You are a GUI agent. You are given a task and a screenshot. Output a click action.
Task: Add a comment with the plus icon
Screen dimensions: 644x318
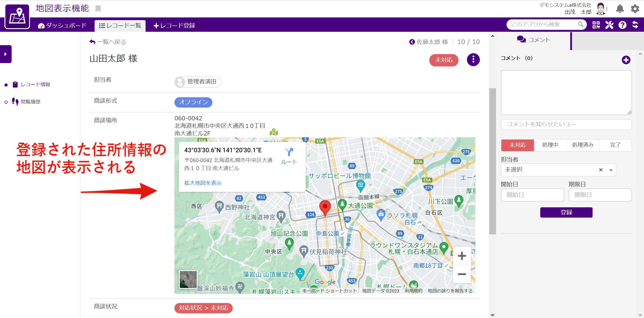pyautogui.click(x=626, y=60)
